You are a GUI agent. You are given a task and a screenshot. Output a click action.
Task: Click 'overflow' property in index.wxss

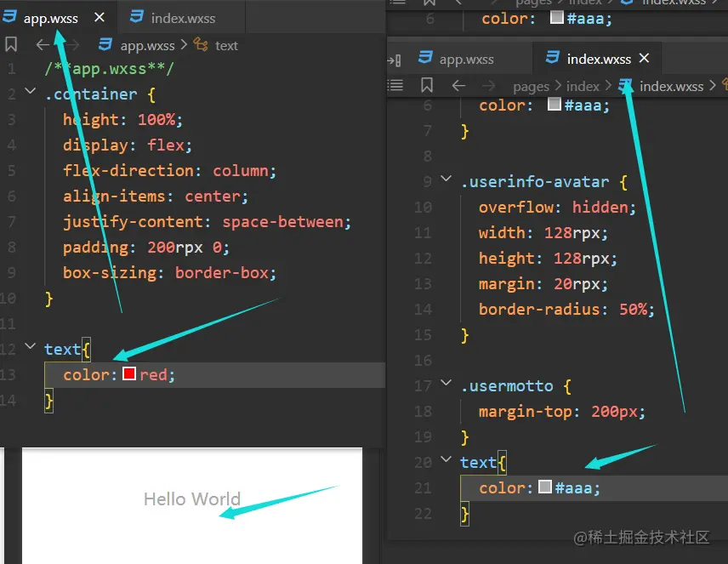pos(515,208)
